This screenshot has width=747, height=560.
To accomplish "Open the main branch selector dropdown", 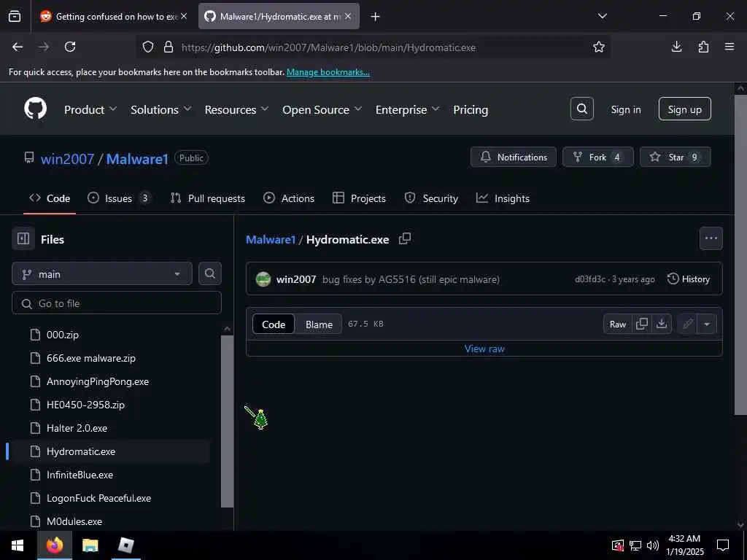I will (102, 274).
